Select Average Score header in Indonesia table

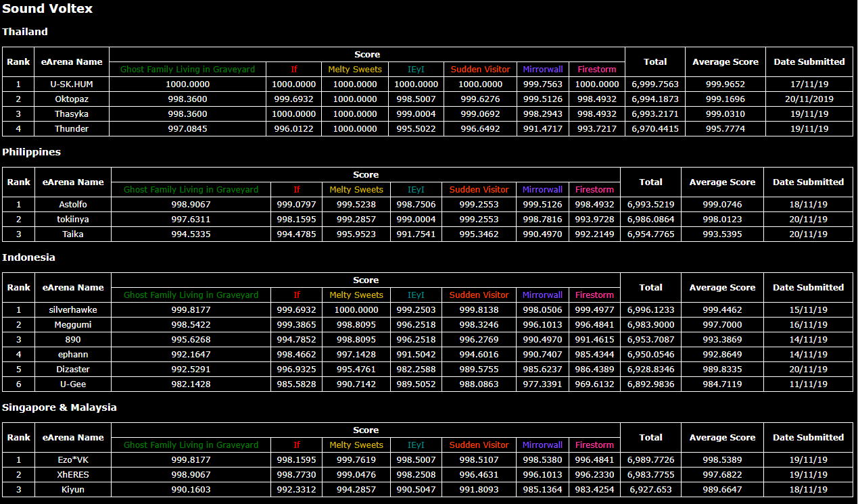tap(722, 287)
